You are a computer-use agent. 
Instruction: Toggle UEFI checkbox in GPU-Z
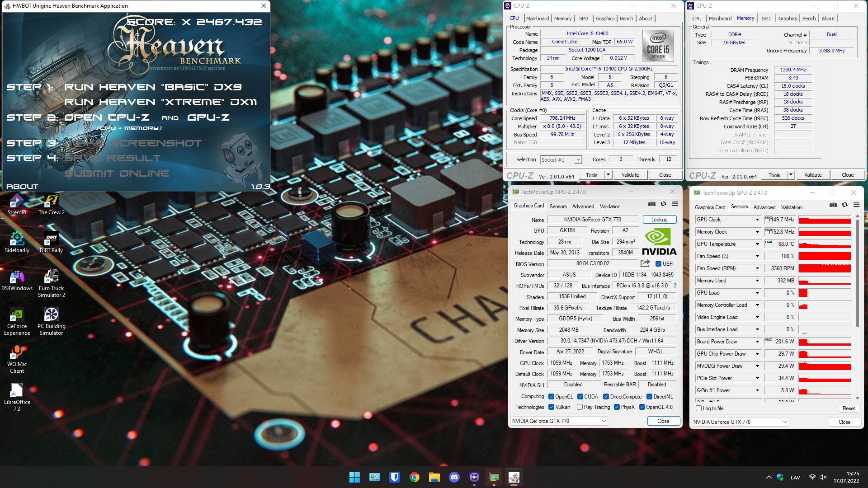[658, 264]
